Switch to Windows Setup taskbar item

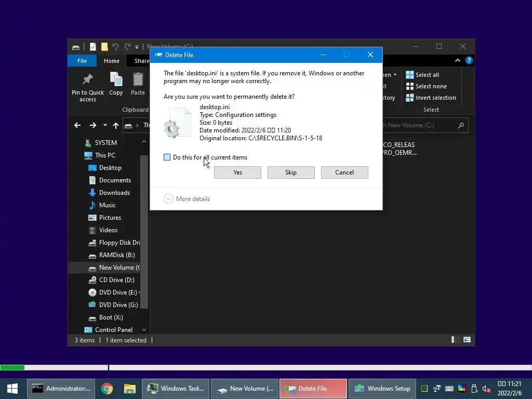(382, 389)
